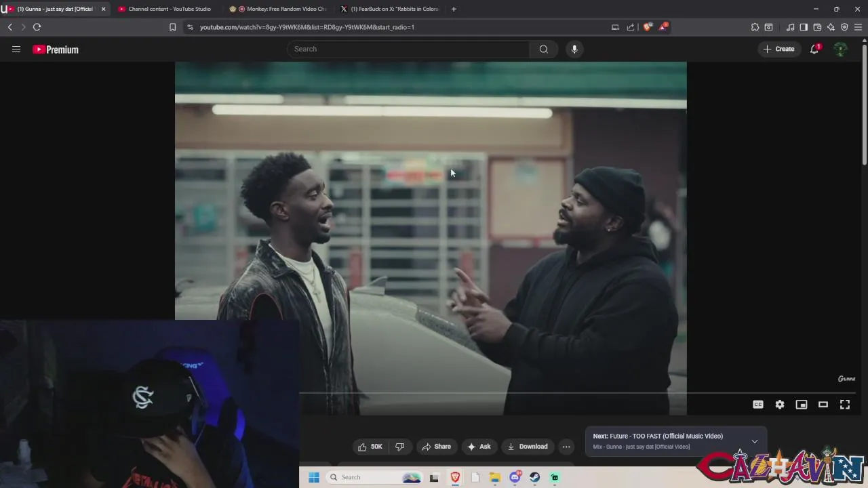Viewport: 868px width, 488px height.
Task: Open Leo AI sparkle icon
Action: point(831,27)
